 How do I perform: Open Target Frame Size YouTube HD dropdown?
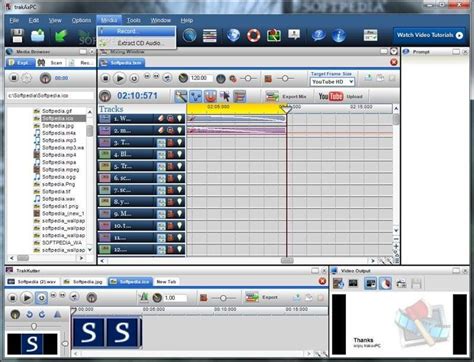pos(332,82)
